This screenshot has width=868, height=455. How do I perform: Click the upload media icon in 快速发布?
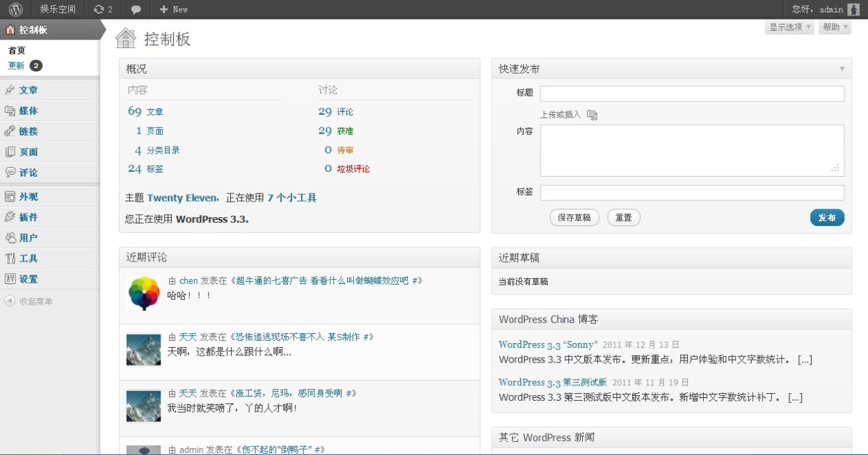pos(592,115)
